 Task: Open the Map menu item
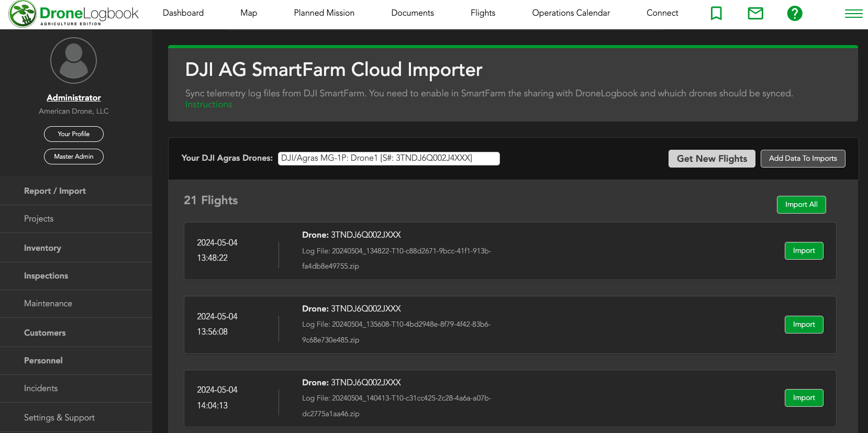coord(249,13)
